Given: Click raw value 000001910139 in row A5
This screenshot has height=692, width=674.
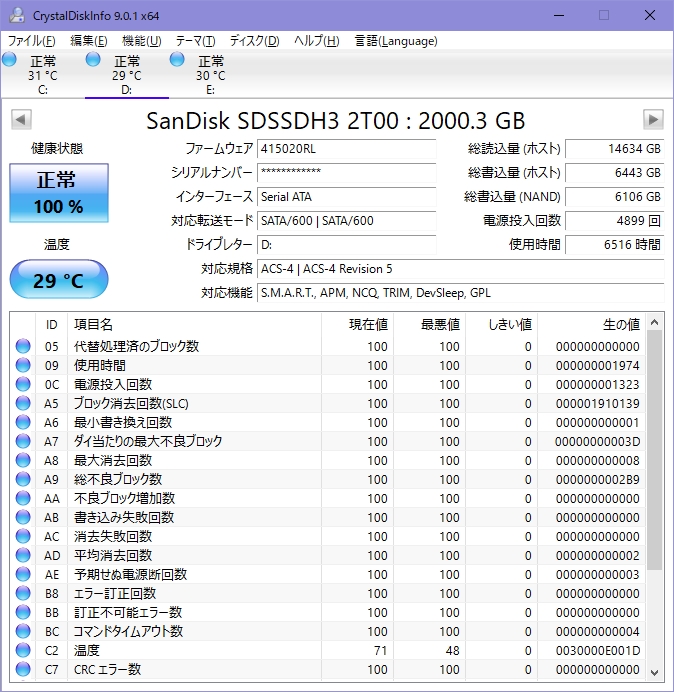Looking at the screenshot, I should tap(597, 403).
